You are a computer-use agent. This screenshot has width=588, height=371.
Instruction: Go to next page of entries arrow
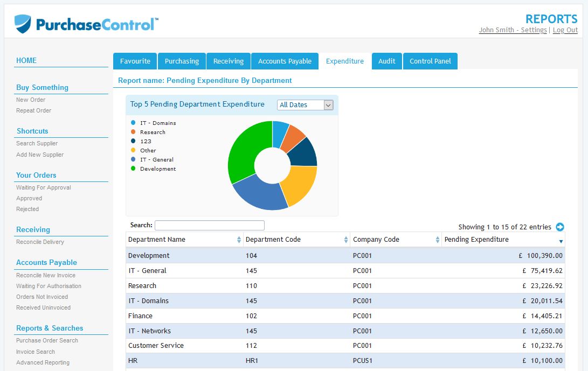point(560,227)
